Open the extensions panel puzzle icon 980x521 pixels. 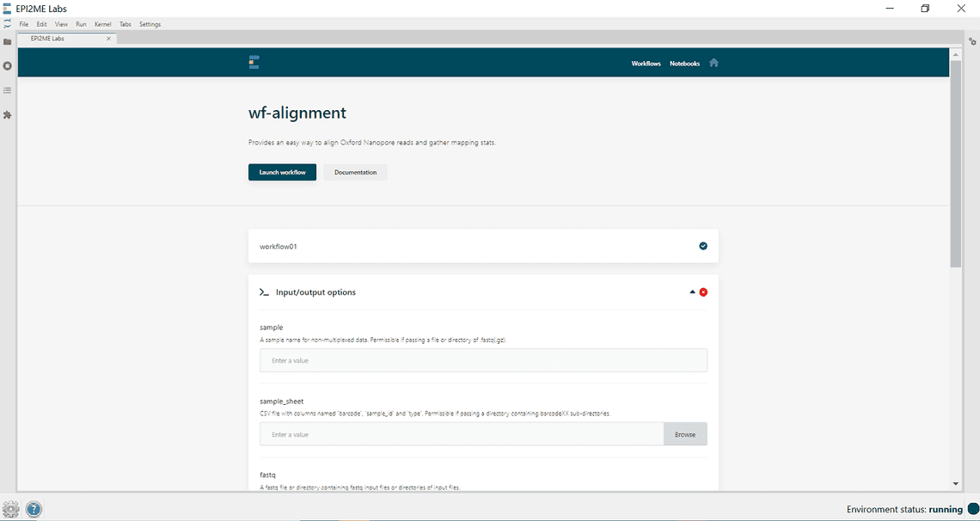point(8,113)
